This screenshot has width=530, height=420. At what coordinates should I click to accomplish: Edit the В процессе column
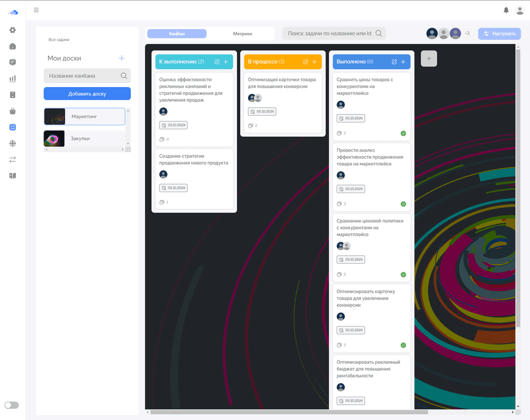(x=306, y=62)
